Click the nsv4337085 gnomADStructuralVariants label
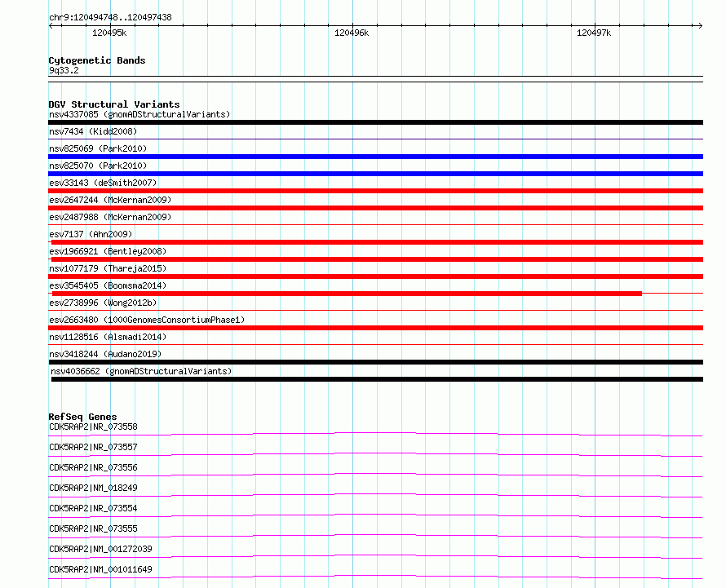The image size is (726, 588). [139, 114]
